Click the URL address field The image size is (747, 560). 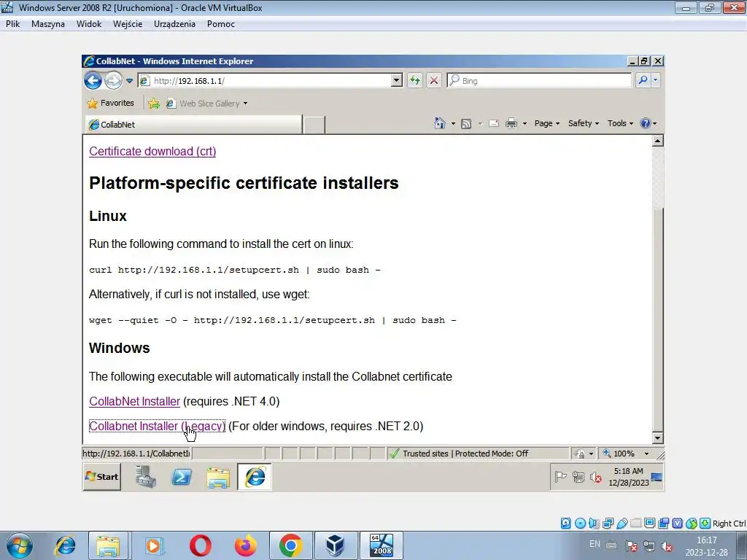point(271,80)
